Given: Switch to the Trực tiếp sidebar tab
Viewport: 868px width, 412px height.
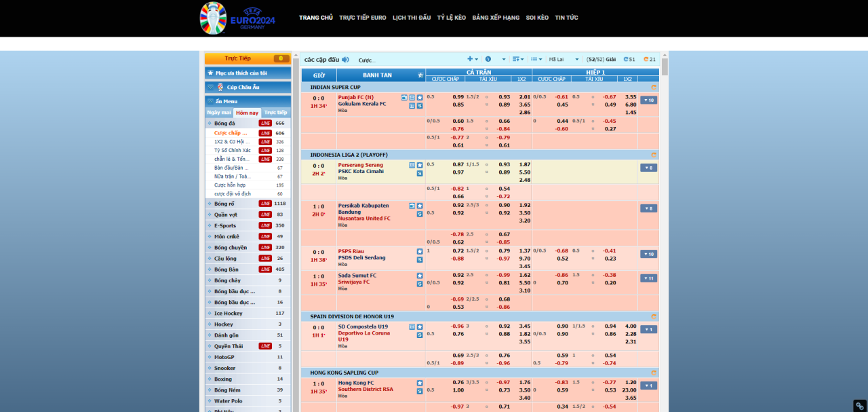Looking at the screenshot, I should coord(275,113).
